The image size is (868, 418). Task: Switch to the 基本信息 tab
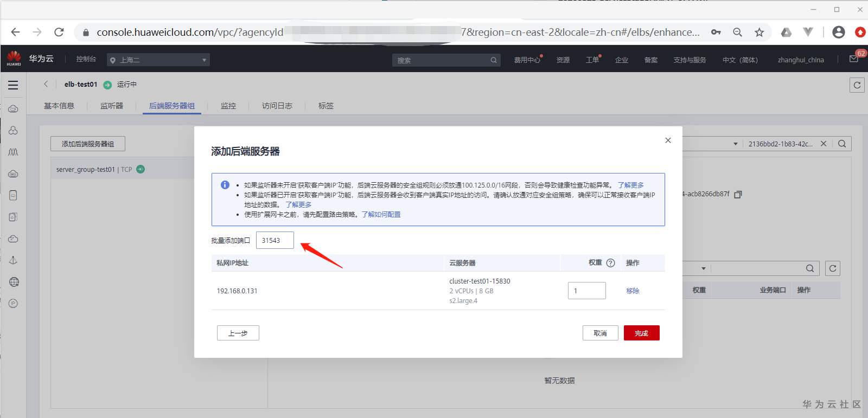click(x=59, y=106)
